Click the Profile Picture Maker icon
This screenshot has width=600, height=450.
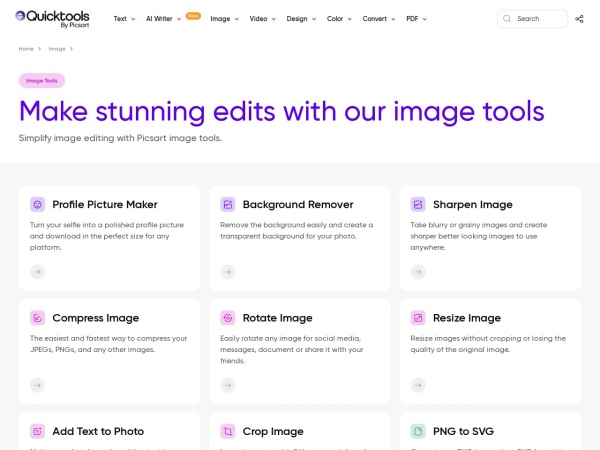pos(37,204)
